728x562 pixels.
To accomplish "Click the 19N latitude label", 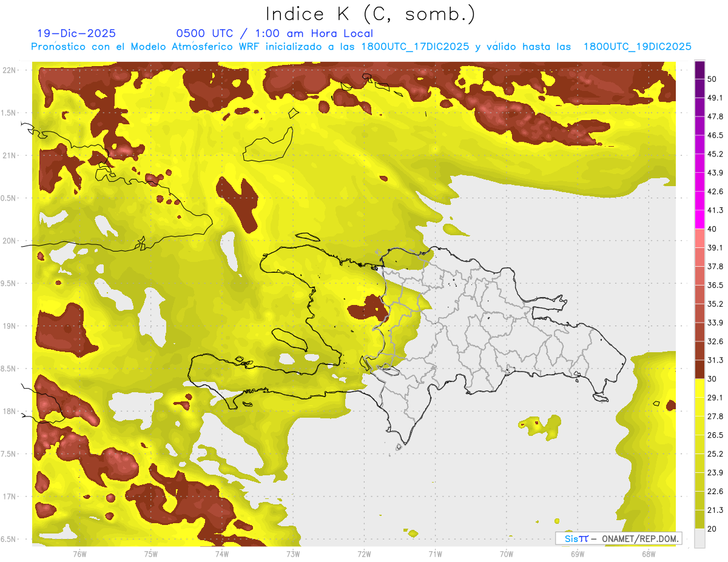I will point(10,326).
